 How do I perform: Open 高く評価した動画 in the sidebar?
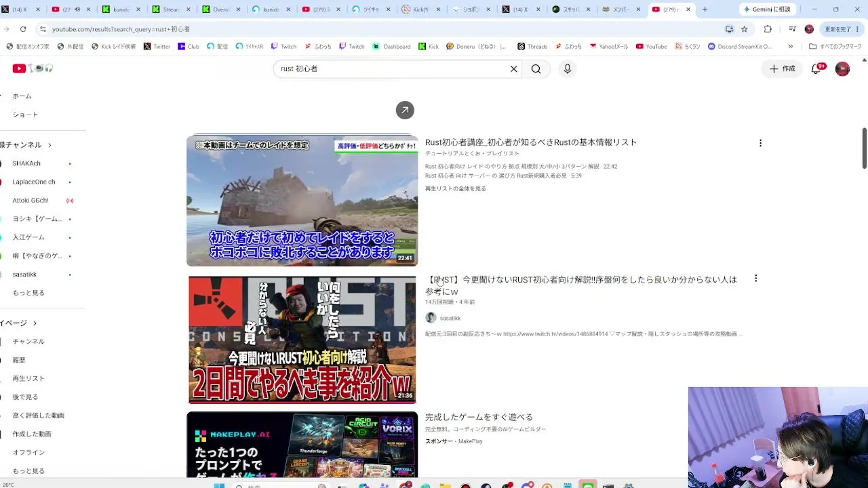(38, 415)
